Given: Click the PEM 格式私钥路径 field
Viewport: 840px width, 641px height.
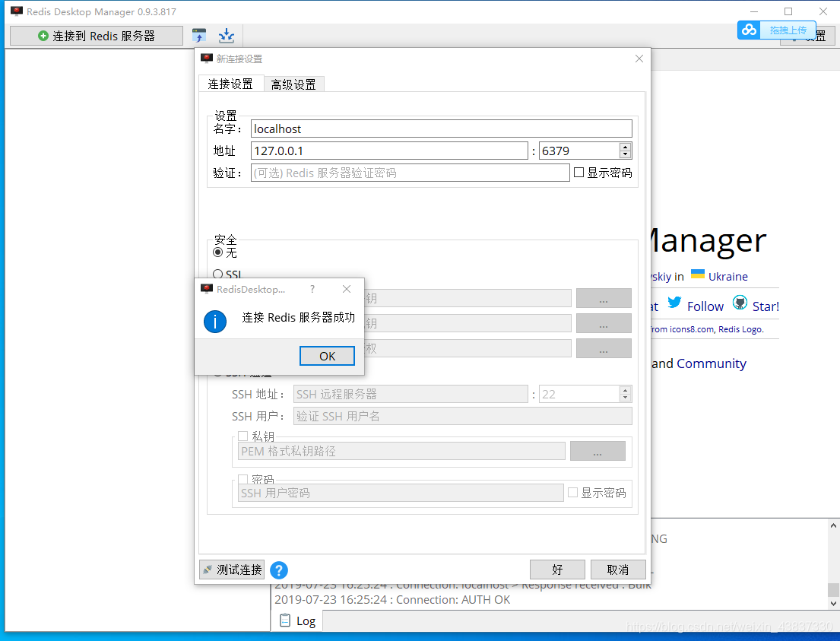Looking at the screenshot, I should pos(402,451).
